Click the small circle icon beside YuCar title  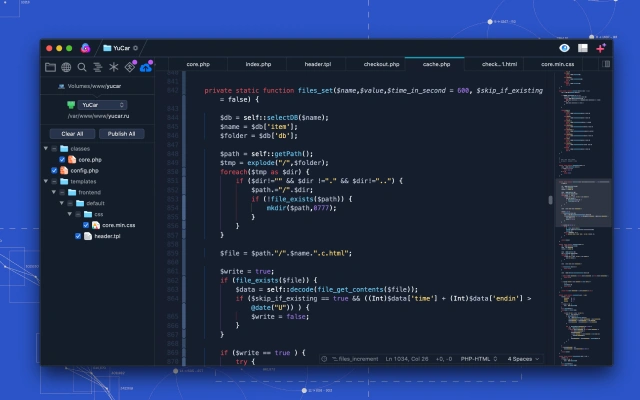[136, 48]
